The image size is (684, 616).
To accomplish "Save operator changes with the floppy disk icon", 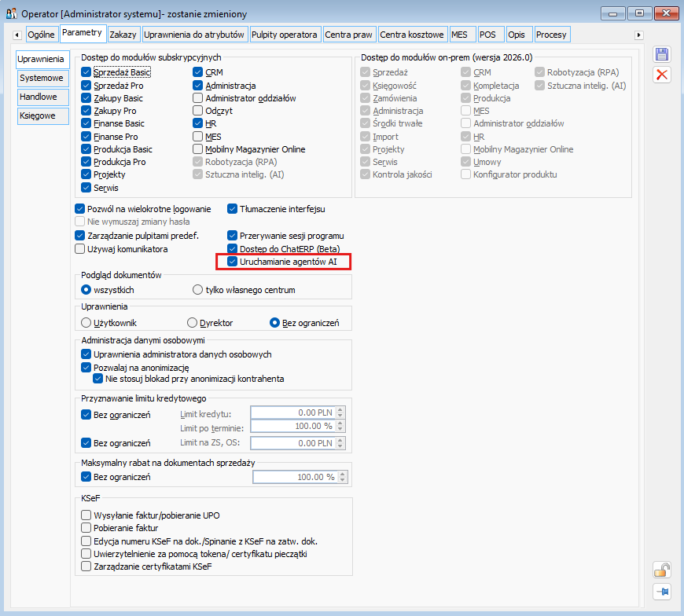I will (662, 54).
